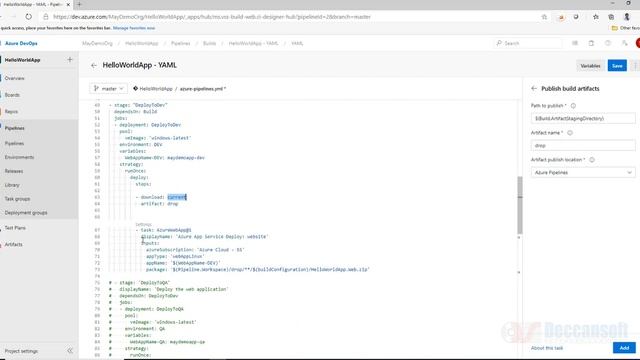Click the 'dependsOn: Build' code line
The width and height of the screenshot is (640, 360).
point(136,111)
